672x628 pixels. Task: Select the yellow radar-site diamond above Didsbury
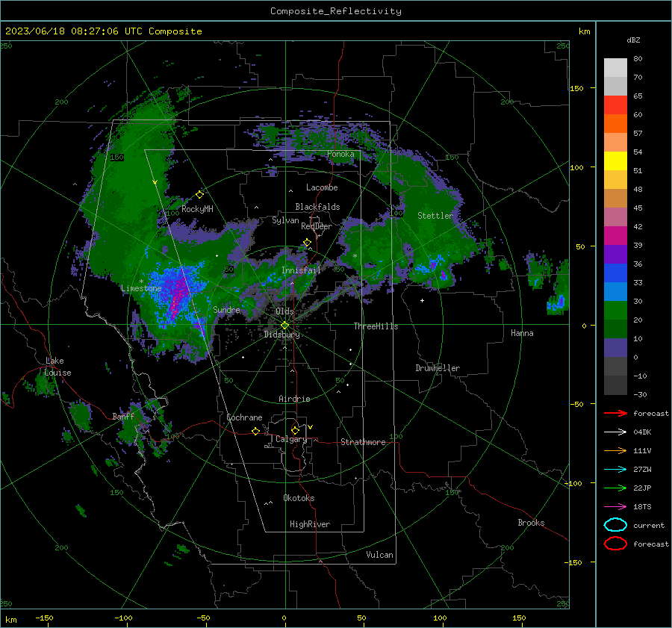pyautogui.click(x=284, y=326)
